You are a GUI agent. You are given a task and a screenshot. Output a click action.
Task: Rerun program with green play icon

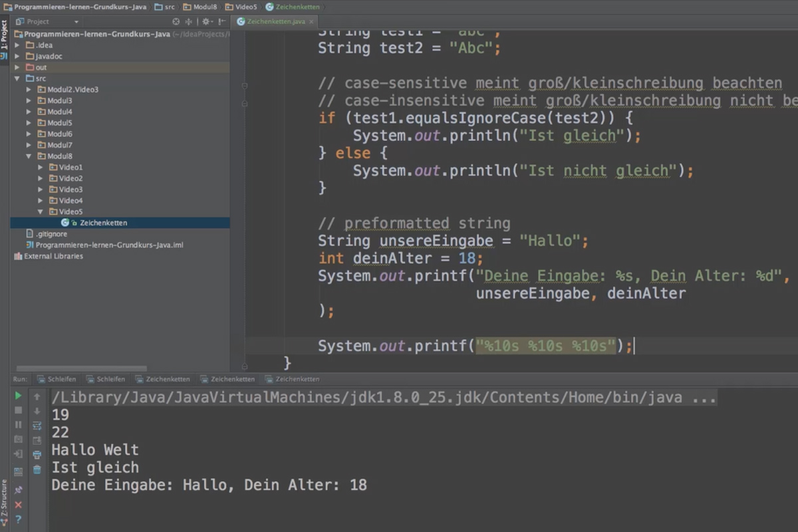[18, 396]
